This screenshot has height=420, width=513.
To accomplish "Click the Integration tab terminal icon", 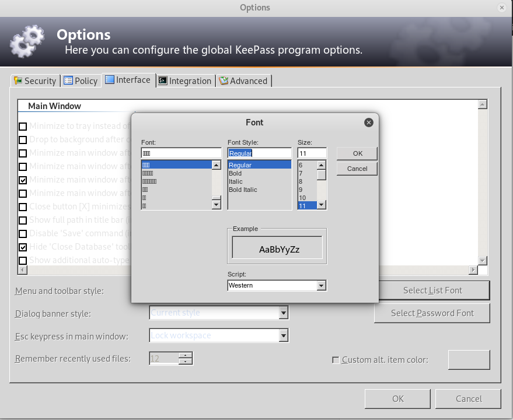I will coord(163,80).
